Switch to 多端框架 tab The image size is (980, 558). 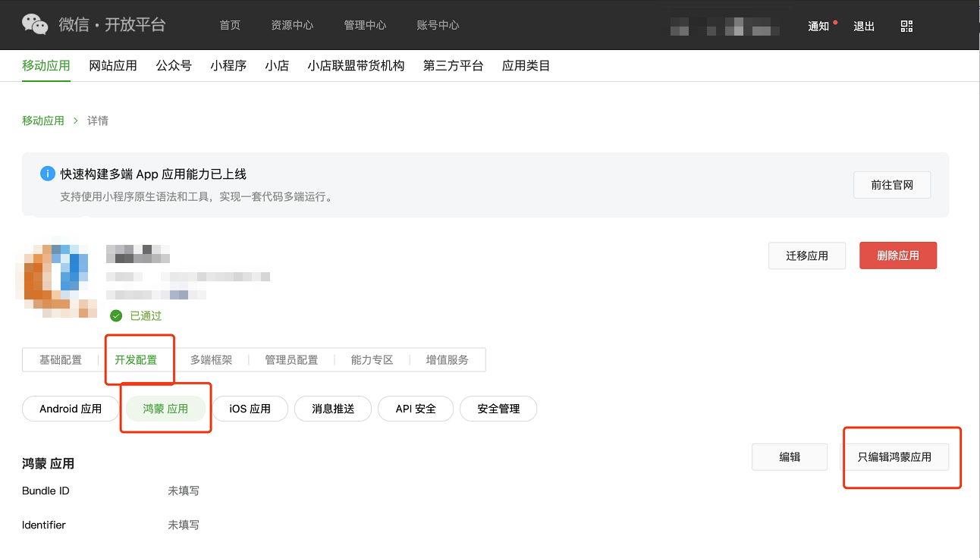point(212,360)
